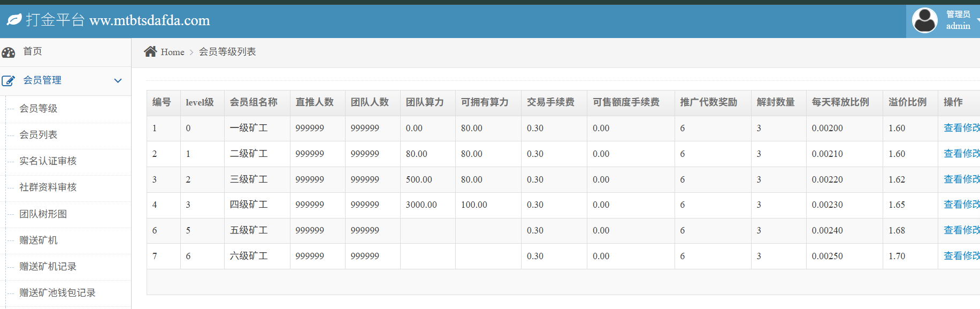Click the edit icon beside 会员管理
This screenshot has width=980, height=309.
pos(9,81)
